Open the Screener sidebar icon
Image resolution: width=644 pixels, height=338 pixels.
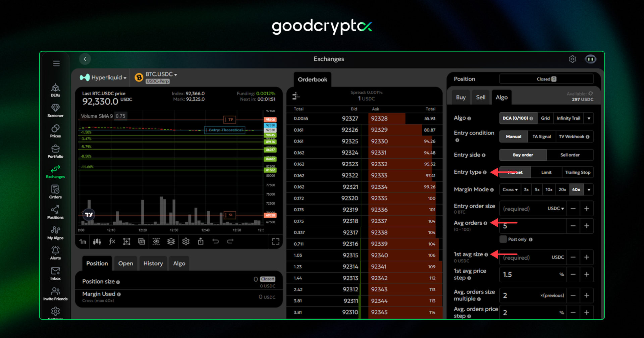(55, 110)
